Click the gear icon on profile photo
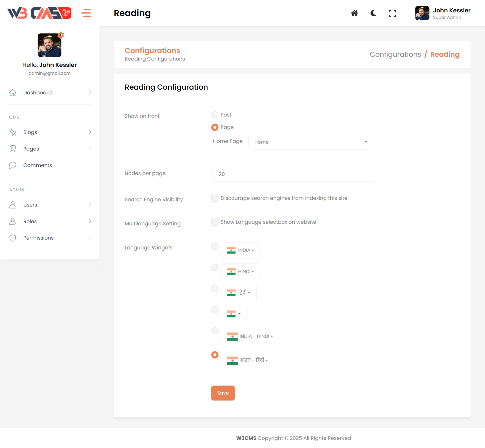Image resolution: width=485 pixels, height=448 pixels. point(61,35)
